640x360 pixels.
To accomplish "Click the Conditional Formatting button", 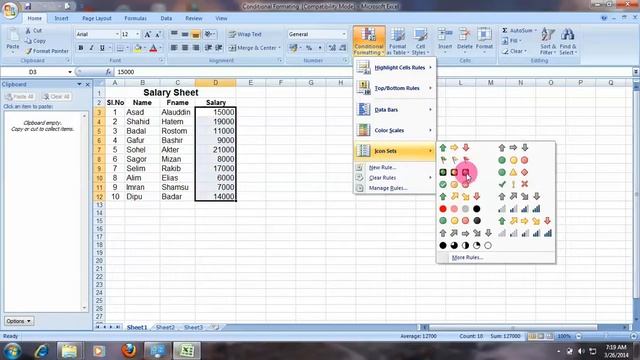I will (369, 40).
